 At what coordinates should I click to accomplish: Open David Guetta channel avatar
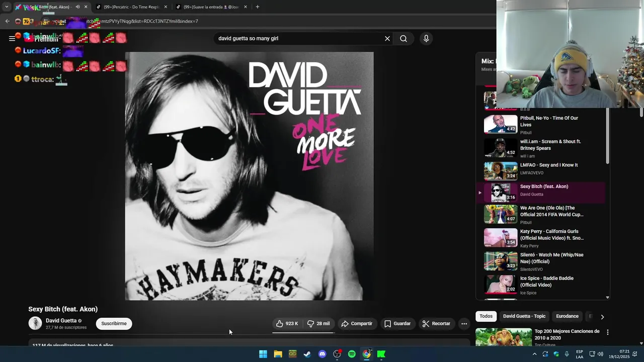click(x=35, y=323)
